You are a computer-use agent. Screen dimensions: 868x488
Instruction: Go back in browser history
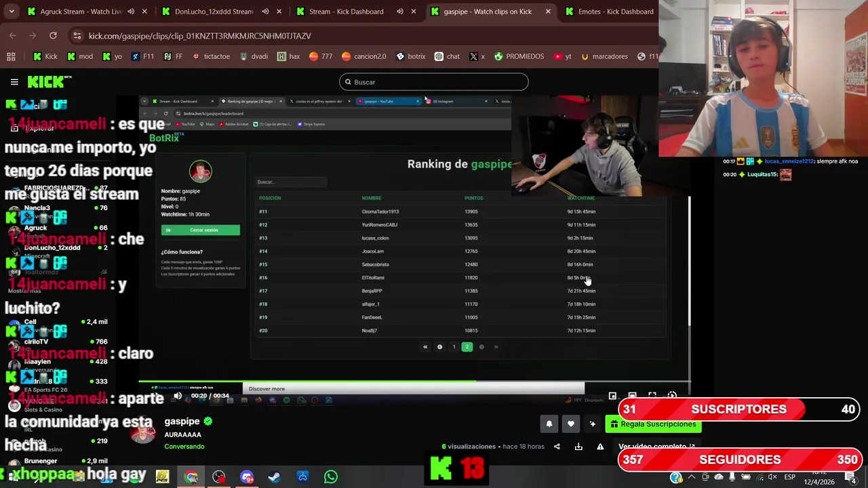(x=13, y=35)
